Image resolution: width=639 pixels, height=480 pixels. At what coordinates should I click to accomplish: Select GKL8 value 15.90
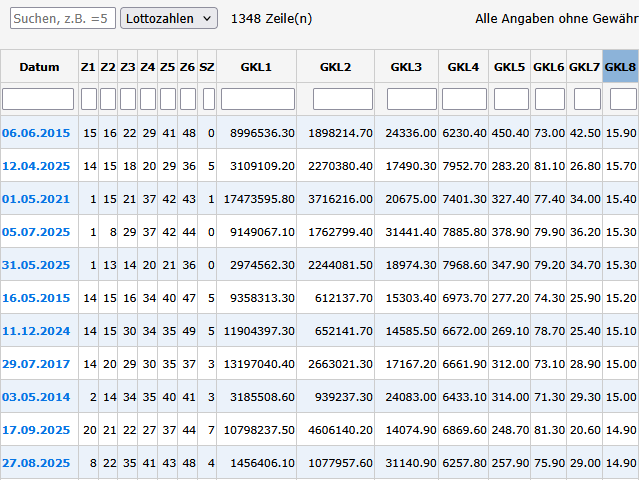click(x=621, y=133)
